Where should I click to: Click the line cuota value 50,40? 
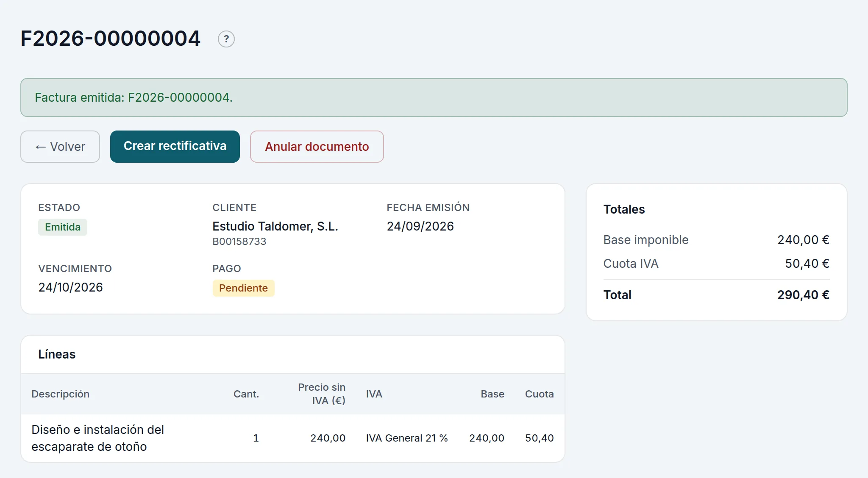(x=540, y=438)
